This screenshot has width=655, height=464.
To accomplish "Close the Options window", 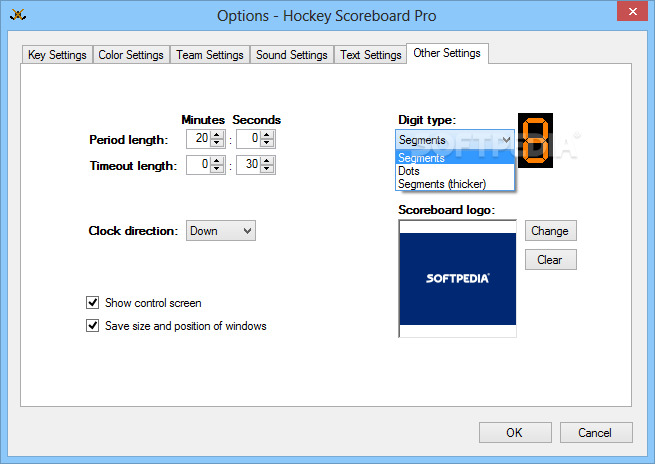I will point(632,11).
